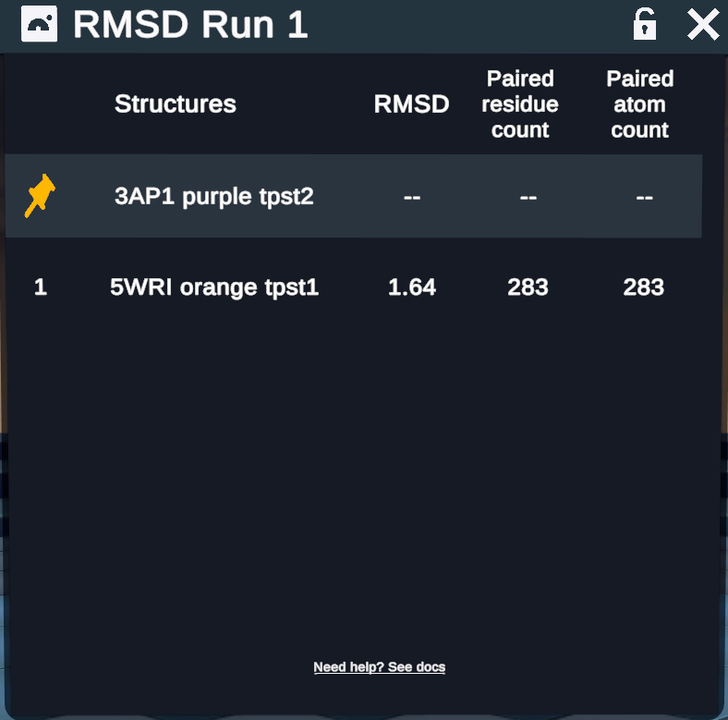The width and height of the screenshot is (728, 720).
Task: Select the 3AP1 purple tpst2 structure
Action: (x=213, y=197)
